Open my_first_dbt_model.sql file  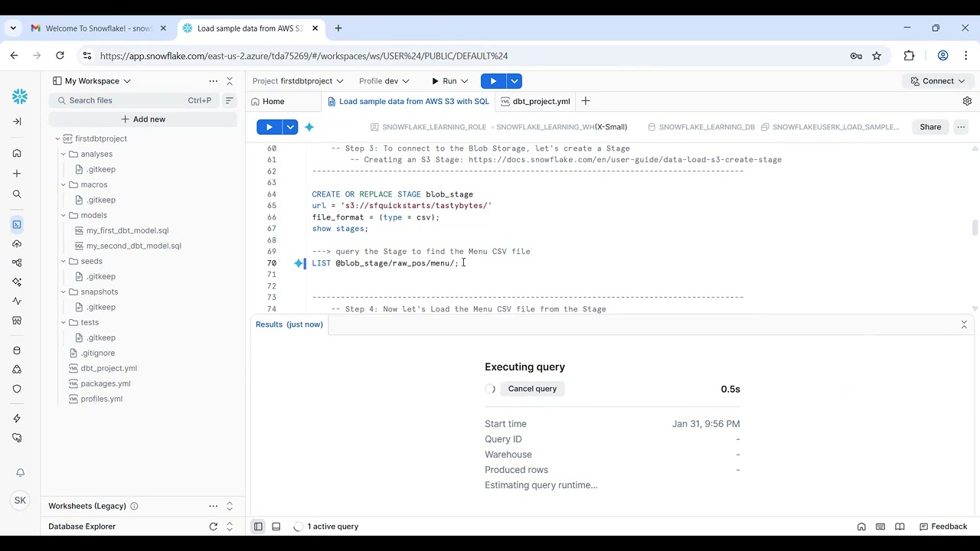[x=127, y=230]
